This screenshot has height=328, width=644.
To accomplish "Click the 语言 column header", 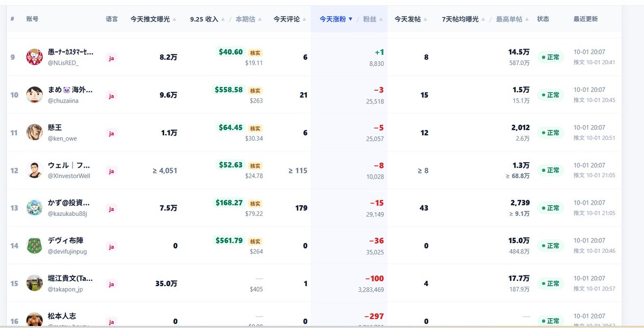I will 112,19.
